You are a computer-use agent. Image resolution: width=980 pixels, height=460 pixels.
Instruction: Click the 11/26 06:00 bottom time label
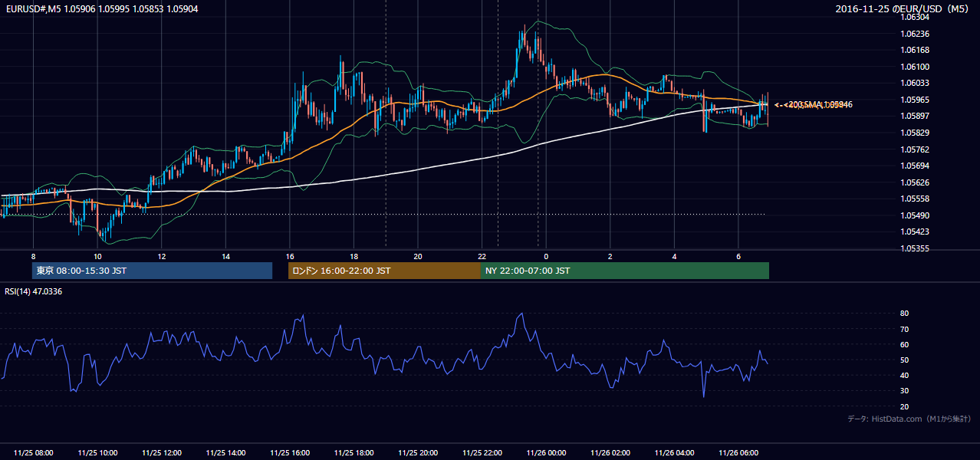pos(738,453)
